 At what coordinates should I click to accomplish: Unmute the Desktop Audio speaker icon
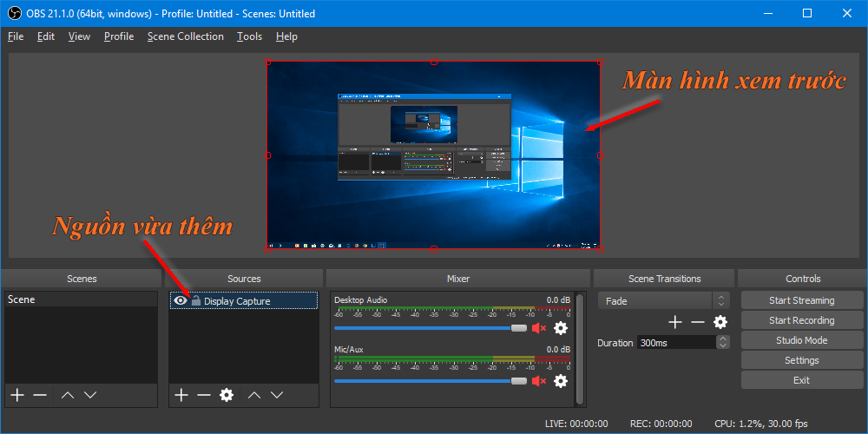tap(539, 328)
